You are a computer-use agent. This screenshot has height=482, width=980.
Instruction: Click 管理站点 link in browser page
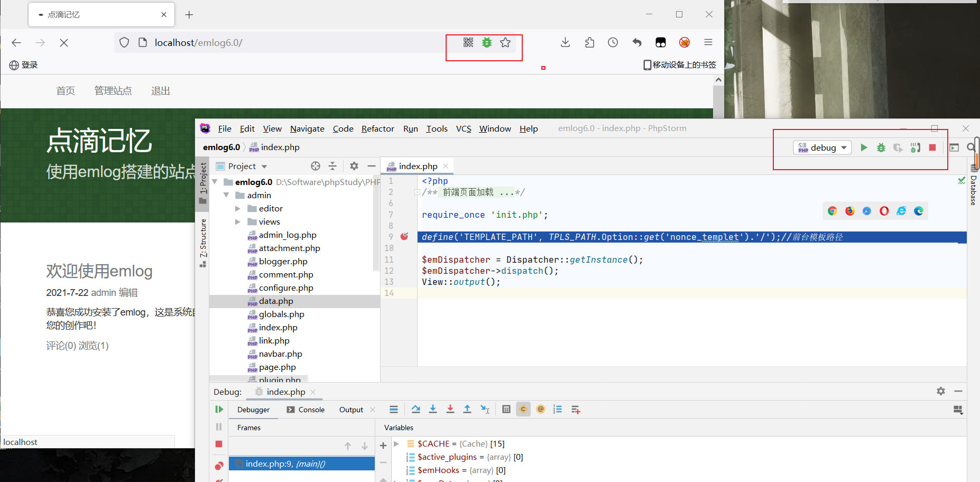113,91
